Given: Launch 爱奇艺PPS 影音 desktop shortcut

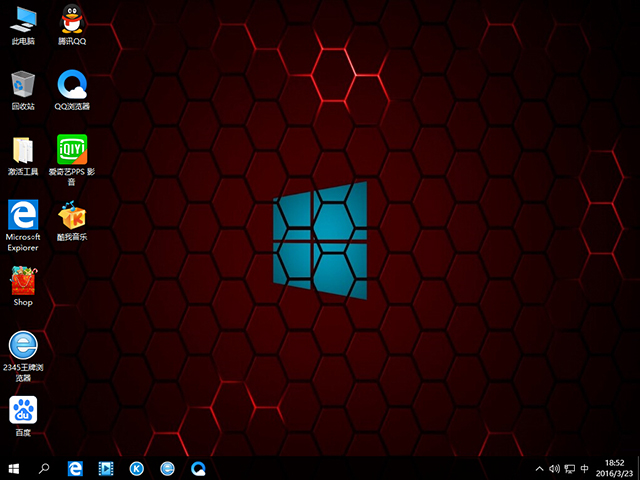Looking at the screenshot, I should tap(72, 150).
